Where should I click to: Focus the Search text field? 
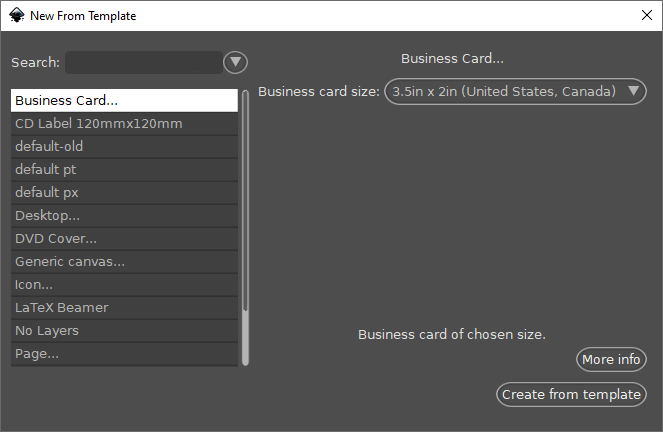point(144,63)
